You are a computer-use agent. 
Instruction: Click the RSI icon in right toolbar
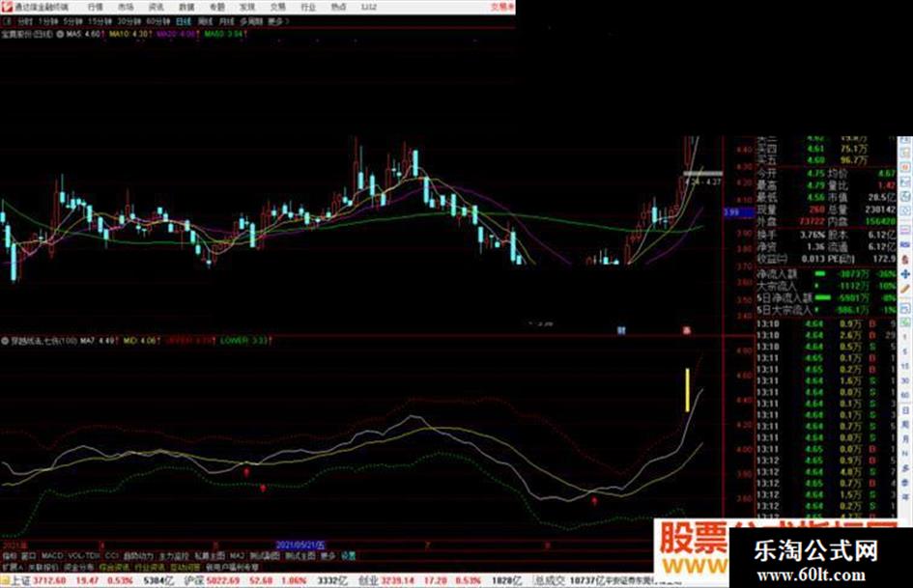(x=905, y=244)
